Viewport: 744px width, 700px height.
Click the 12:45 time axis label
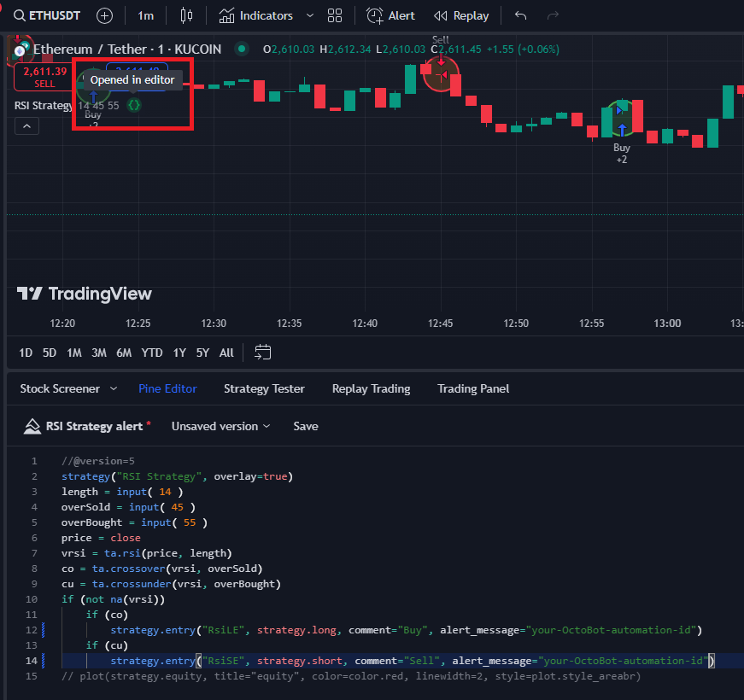coord(440,324)
